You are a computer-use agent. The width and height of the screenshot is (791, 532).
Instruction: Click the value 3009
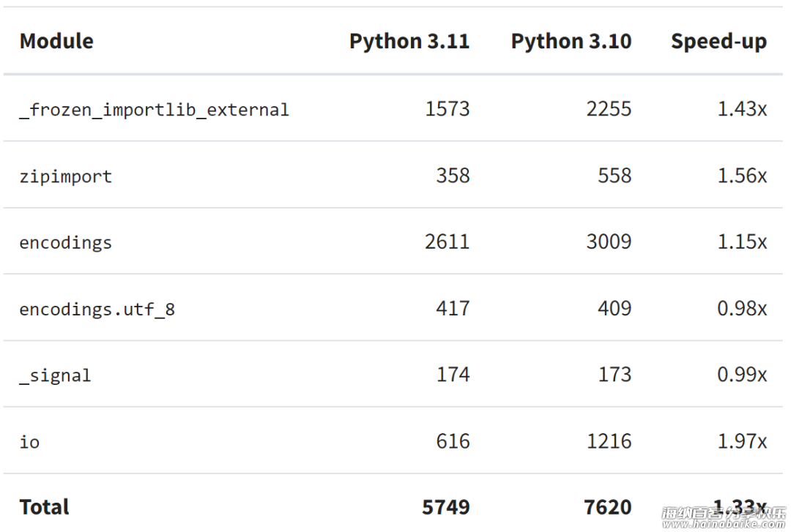pyautogui.click(x=609, y=241)
